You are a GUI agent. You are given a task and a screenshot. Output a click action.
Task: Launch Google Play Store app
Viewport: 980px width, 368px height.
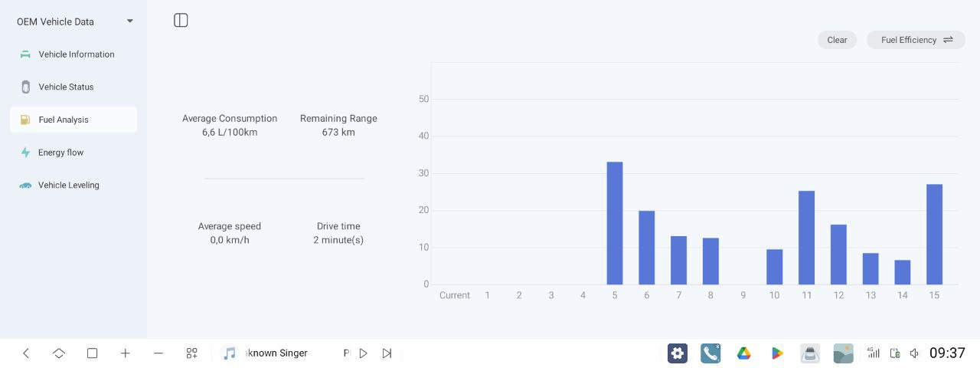click(x=777, y=353)
